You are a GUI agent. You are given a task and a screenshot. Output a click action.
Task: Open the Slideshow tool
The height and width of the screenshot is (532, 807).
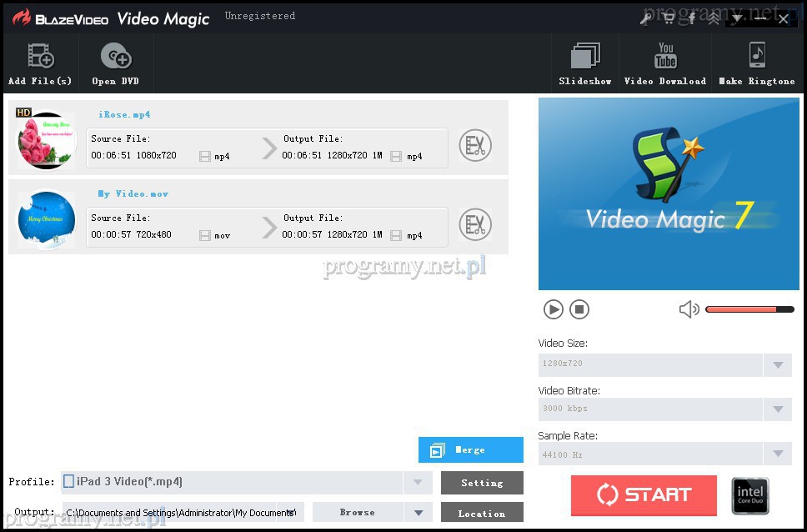pos(585,58)
